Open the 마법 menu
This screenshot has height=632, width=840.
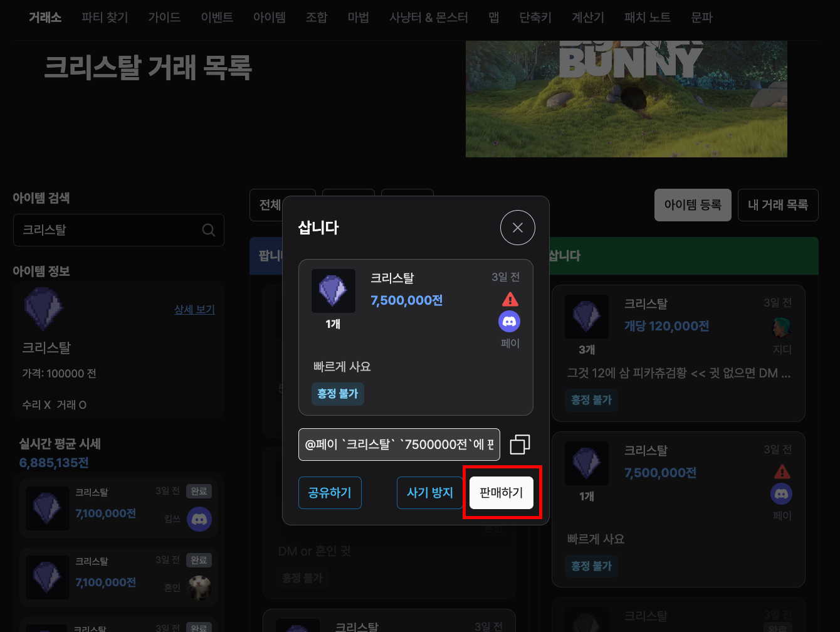tap(359, 18)
